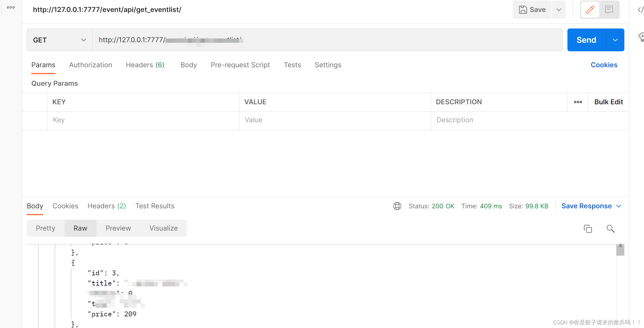Screen dimensions: 644x328
Task: Open the code snippet icon on right edge
Action: pyautogui.click(x=640, y=10)
